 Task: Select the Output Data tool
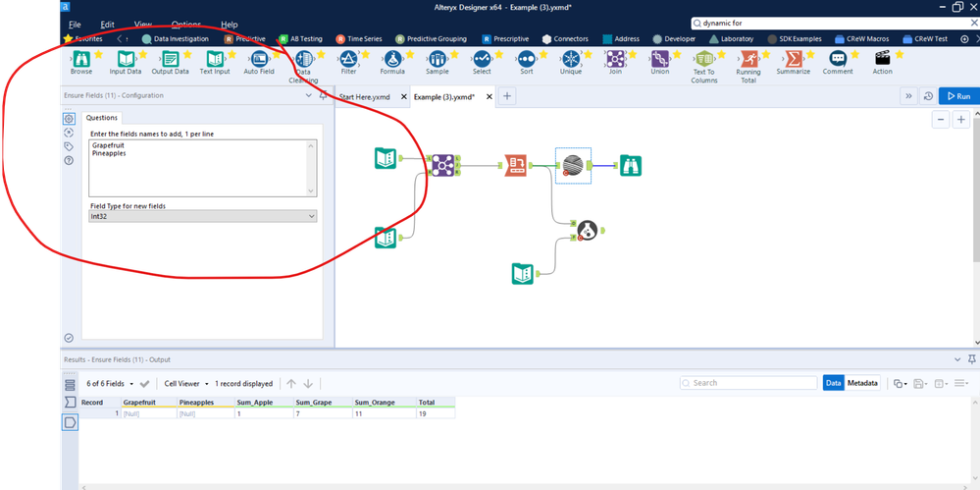pyautogui.click(x=170, y=60)
